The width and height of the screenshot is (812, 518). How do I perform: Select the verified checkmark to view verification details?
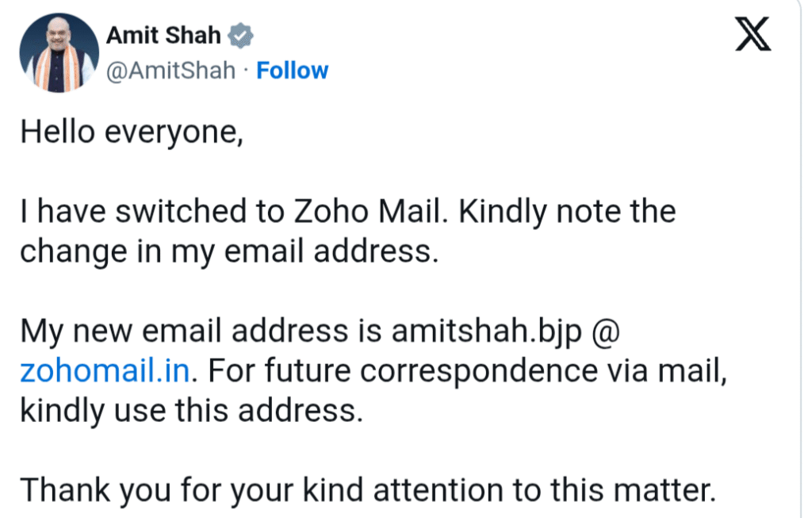tap(240, 33)
